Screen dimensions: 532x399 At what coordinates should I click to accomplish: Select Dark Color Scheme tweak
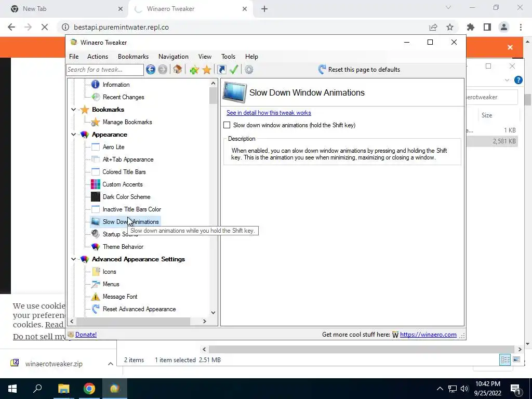(x=126, y=197)
